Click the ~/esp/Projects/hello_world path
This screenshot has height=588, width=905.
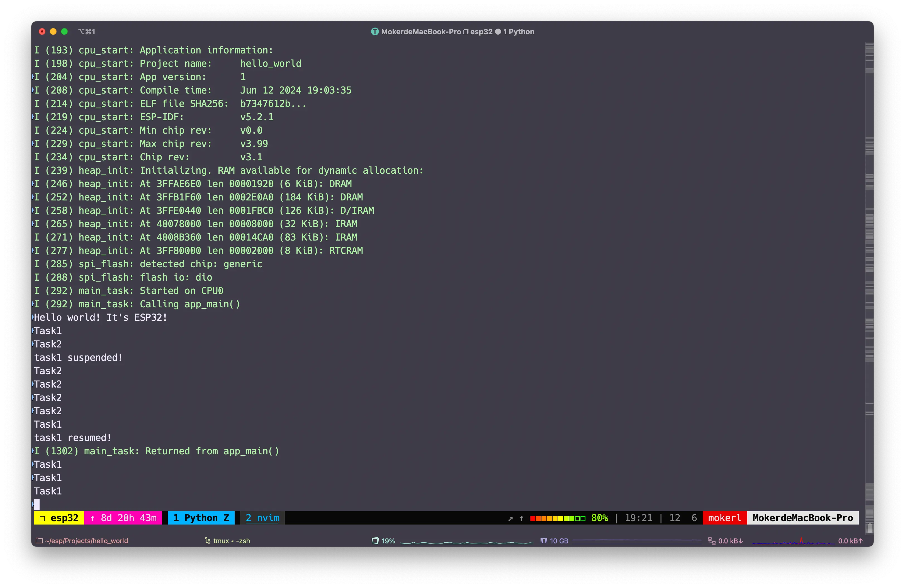point(86,540)
